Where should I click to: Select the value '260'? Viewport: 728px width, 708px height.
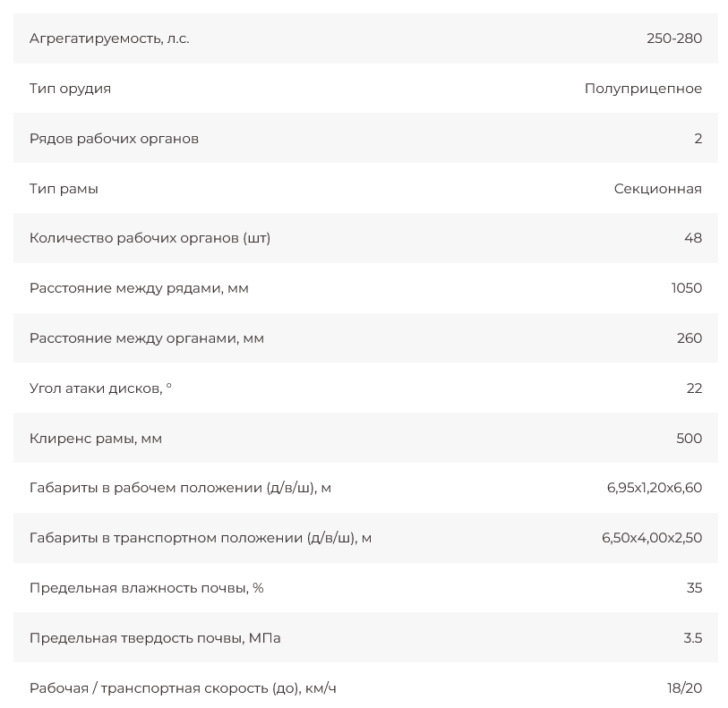[x=689, y=338]
